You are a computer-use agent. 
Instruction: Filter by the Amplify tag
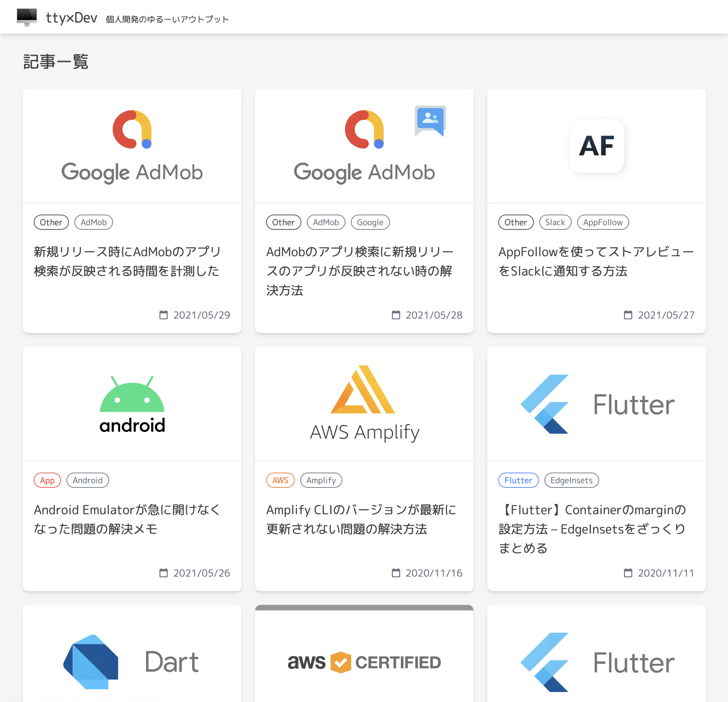321,480
